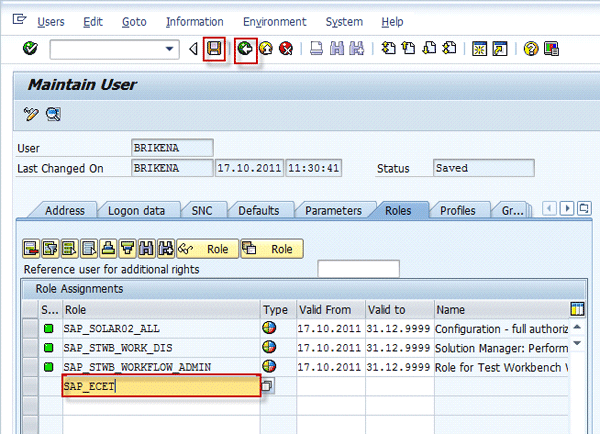The image size is (600, 434).
Task: Open the System menu
Action: pos(344,22)
